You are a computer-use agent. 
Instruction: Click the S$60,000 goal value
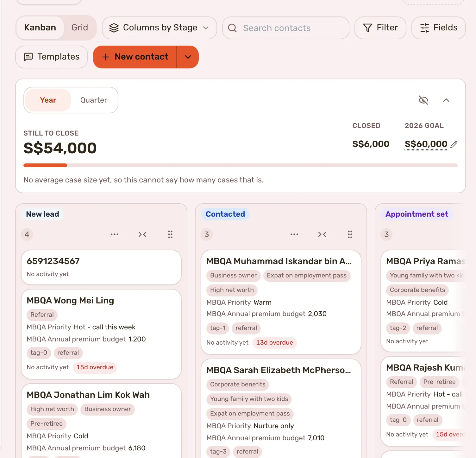tap(426, 144)
